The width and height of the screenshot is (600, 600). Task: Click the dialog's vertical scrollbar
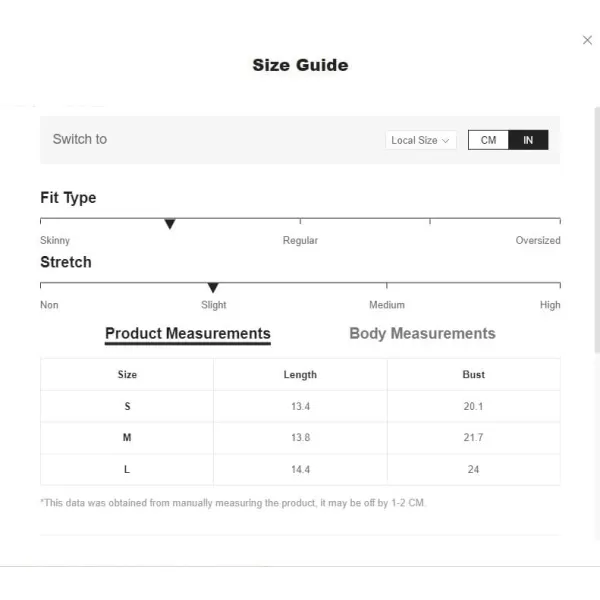coord(597,230)
